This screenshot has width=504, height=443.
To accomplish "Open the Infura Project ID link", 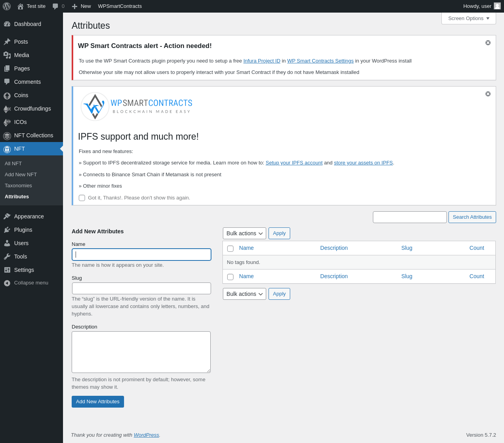I will 262,61.
